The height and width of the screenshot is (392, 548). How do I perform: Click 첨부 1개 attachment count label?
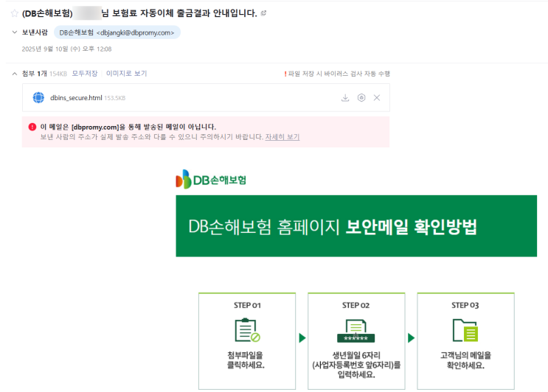pos(34,73)
